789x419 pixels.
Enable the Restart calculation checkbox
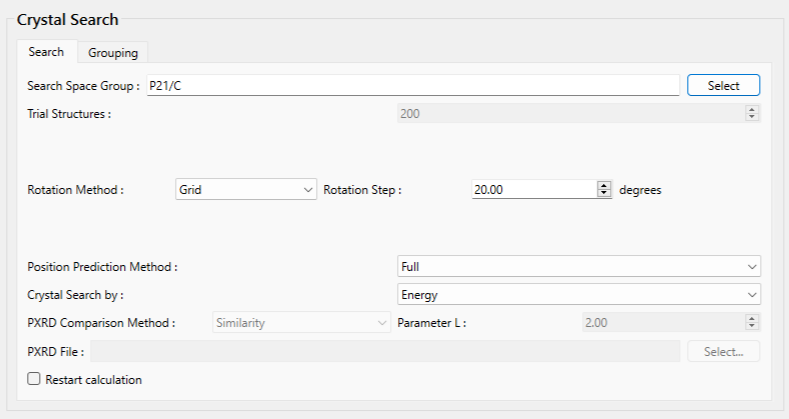tap(34, 380)
